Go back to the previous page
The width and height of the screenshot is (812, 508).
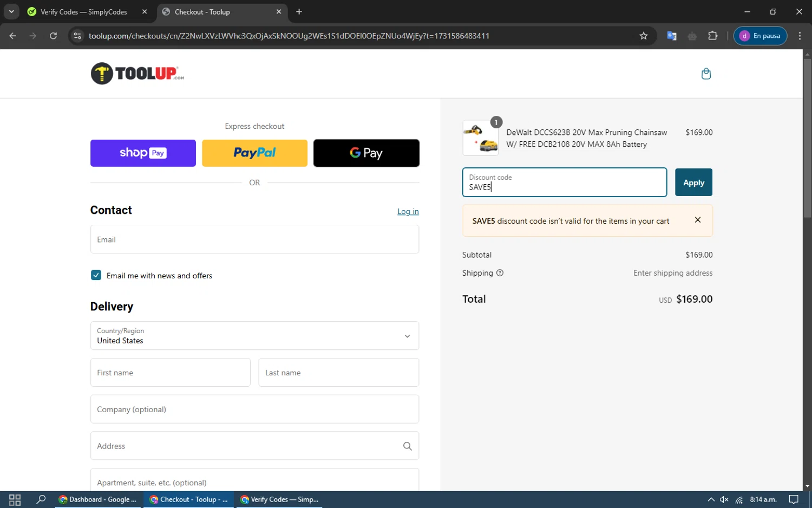click(13, 36)
